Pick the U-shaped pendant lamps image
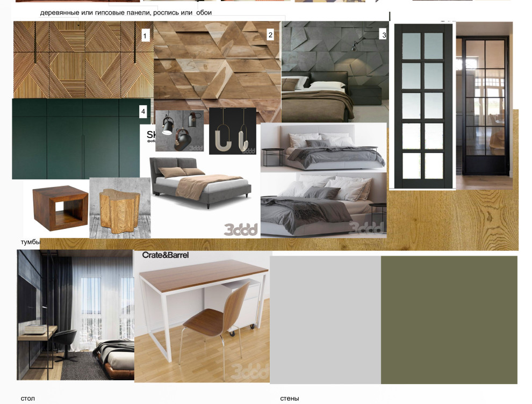Viewport: 532px width, 404px height. (x=232, y=131)
